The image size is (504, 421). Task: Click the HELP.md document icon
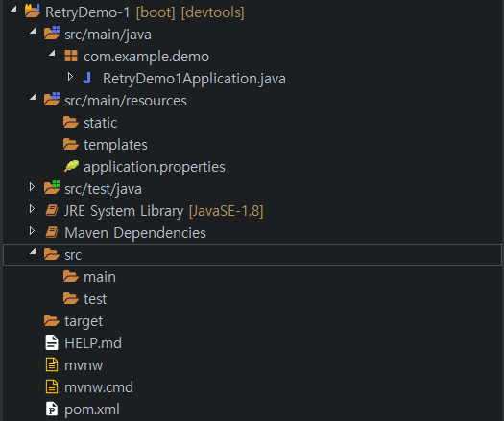pos(52,342)
